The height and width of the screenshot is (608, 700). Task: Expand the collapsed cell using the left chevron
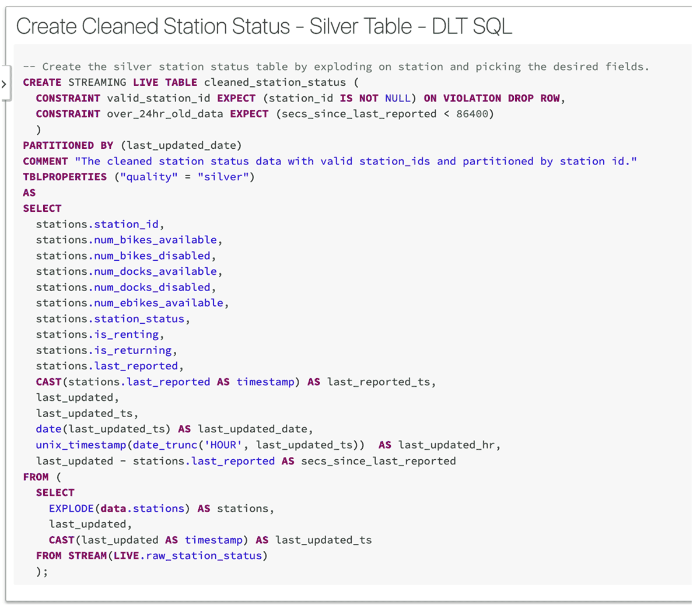pos(5,83)
